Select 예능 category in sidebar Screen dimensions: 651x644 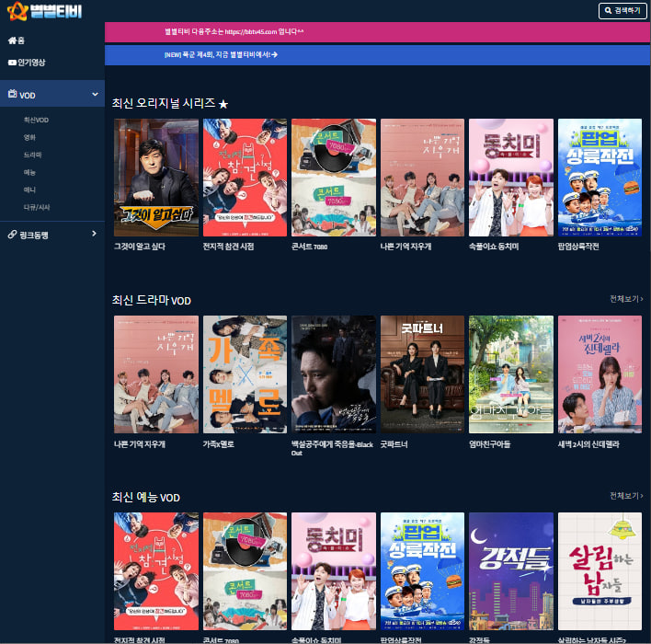(x=29, y=172)
